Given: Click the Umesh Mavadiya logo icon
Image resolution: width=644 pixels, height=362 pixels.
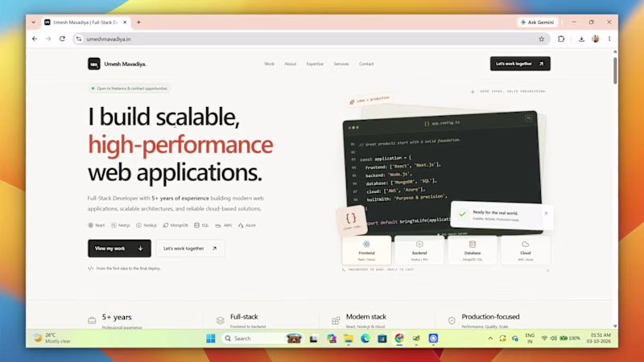Looking at the screenshot, I should [x=94, y=64].
